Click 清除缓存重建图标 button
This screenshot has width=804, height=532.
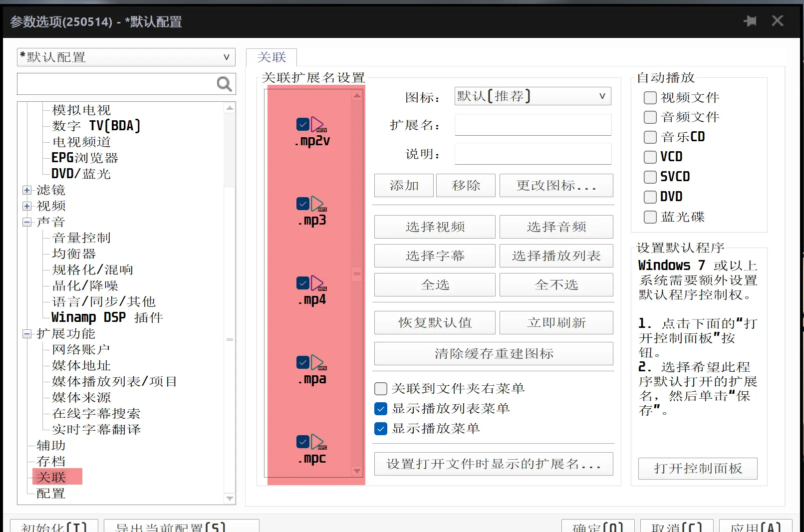tap(494, 354)
